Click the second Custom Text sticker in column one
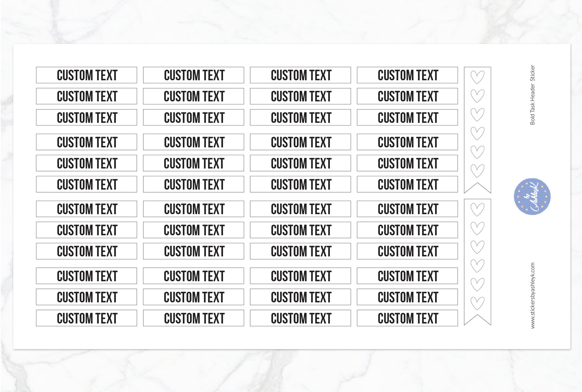 tap(86, 96)
